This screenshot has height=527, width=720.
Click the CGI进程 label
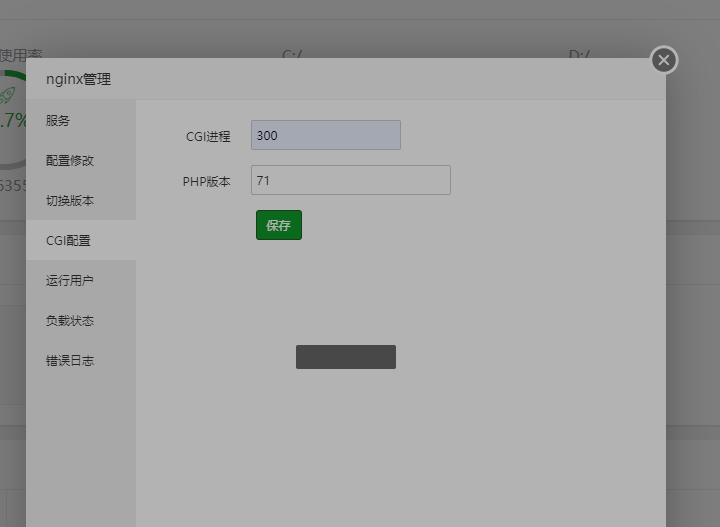(x=208, y=136)
